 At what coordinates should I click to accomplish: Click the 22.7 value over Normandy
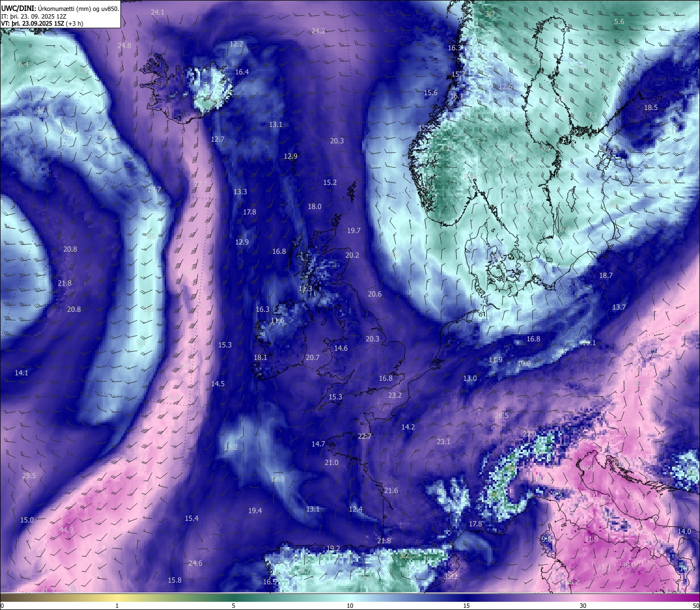tap(365, 437)
